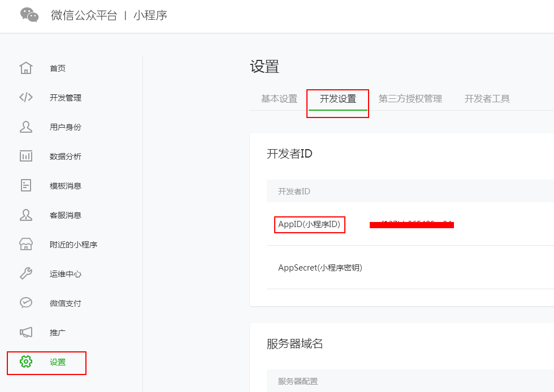The height and width of the screenshot is (392, 554).
Task: Select the document icon for 模板消息
Action: (x=26, y=185)
